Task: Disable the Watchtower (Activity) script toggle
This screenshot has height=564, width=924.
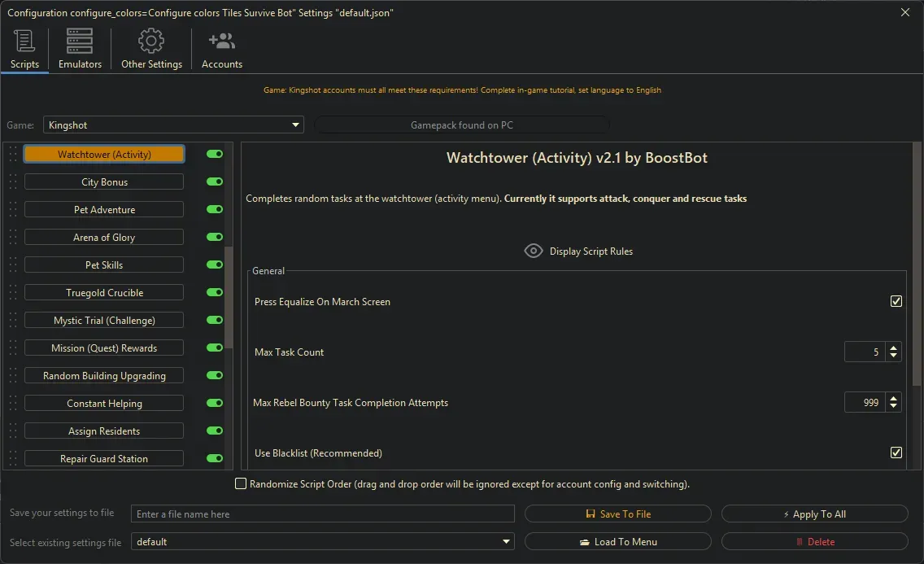Action: tap(214, 154)
